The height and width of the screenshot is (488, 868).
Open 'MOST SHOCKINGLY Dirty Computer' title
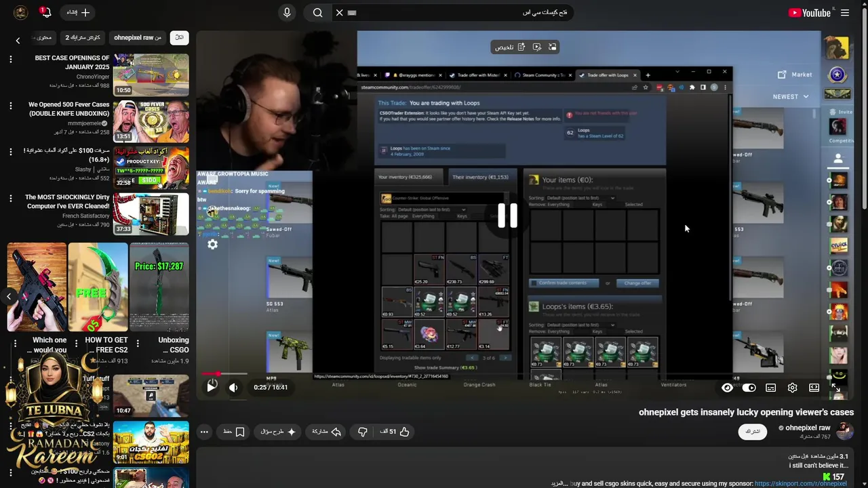pyautogui.click(x=67, y=201)
